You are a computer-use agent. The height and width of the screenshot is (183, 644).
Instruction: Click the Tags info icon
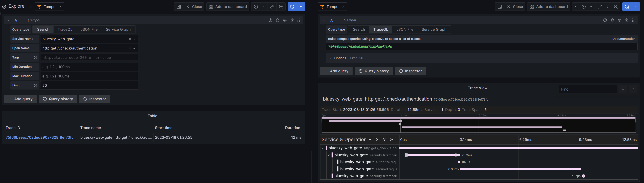[35, 58]
